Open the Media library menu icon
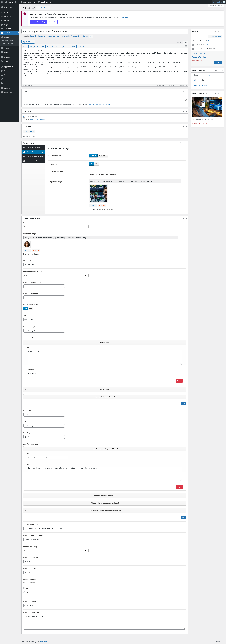Image resolution: width=226 pixels, height=644 pixels. tap(2, 20)
